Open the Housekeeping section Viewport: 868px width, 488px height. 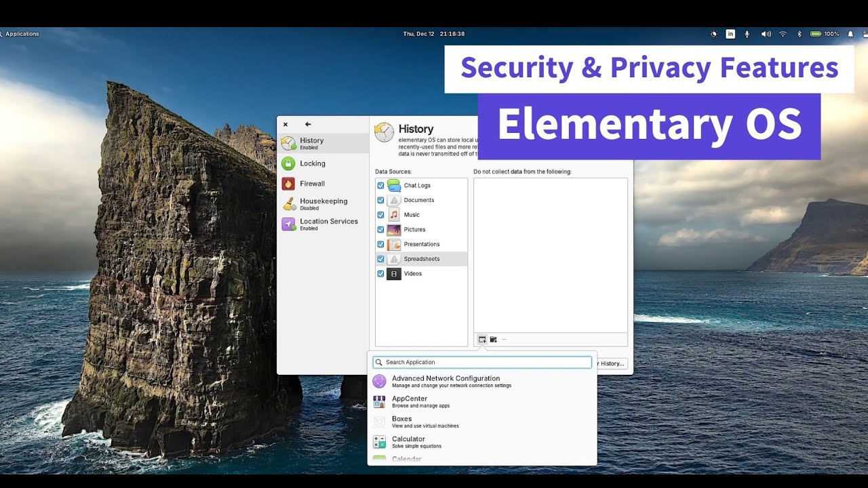coord(323,204)
